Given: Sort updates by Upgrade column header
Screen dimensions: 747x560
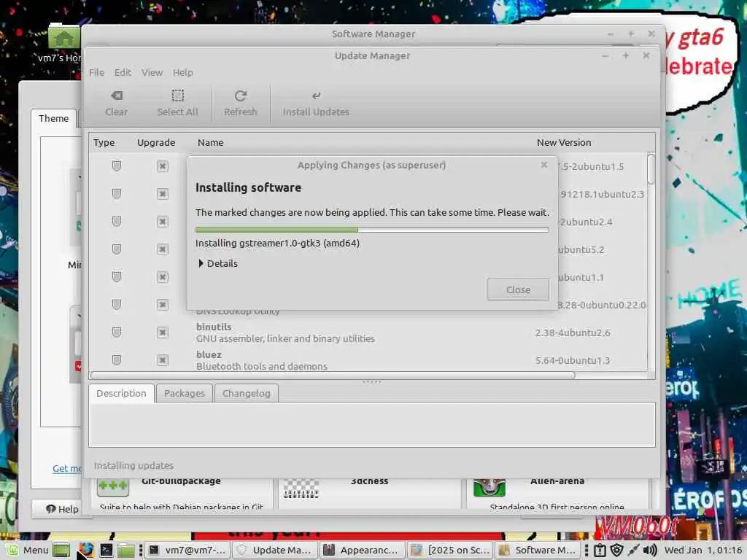Looking at the screenshot, I should (x=156, y=142).
